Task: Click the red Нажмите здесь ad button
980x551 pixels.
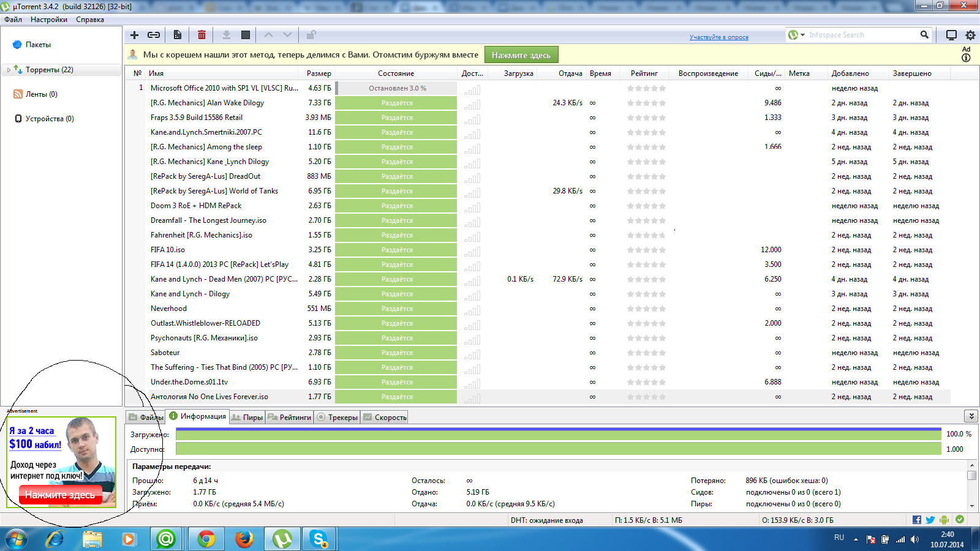Action: pyautogui.click(x=60, y=495)
